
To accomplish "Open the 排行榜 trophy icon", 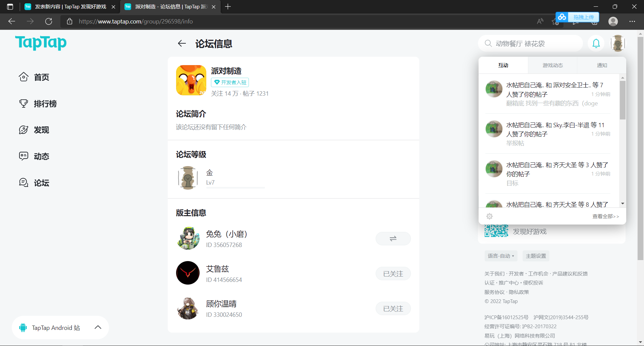I will tap(23, 103).
